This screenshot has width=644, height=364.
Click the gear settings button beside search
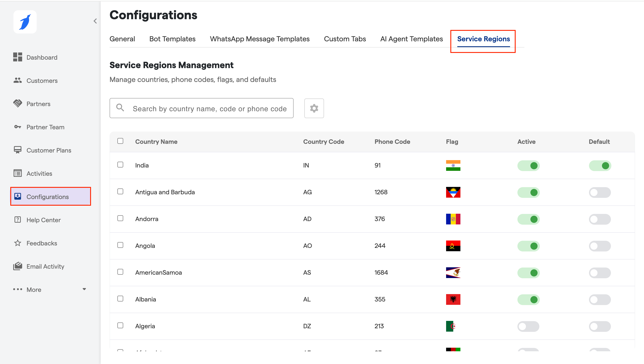[314, 108]
